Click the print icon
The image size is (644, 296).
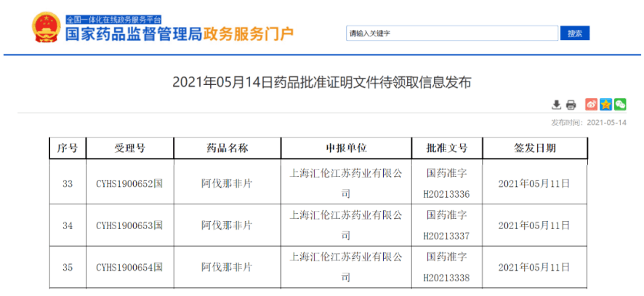click(x=571, y=105)
